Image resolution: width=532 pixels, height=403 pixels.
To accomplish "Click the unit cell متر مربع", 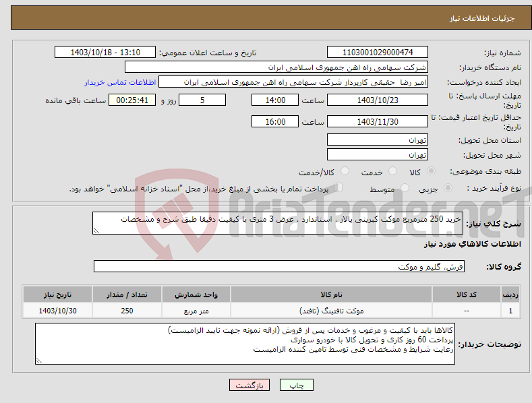I will 196,311.
